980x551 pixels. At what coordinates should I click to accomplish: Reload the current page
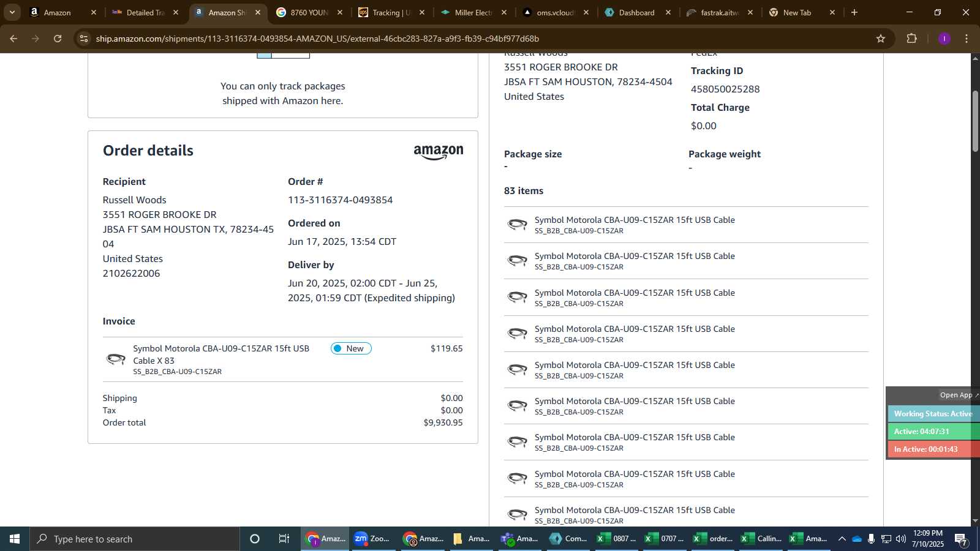tap(58, 39)
